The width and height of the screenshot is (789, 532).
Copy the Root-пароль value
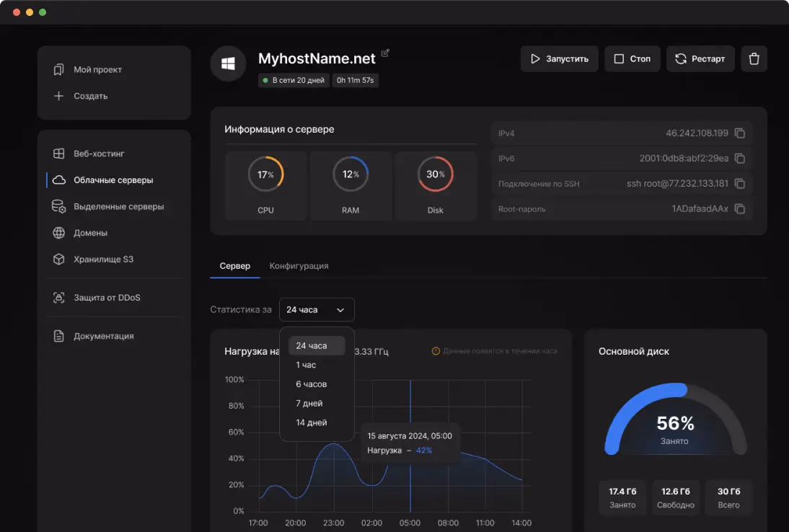(739, 208)
